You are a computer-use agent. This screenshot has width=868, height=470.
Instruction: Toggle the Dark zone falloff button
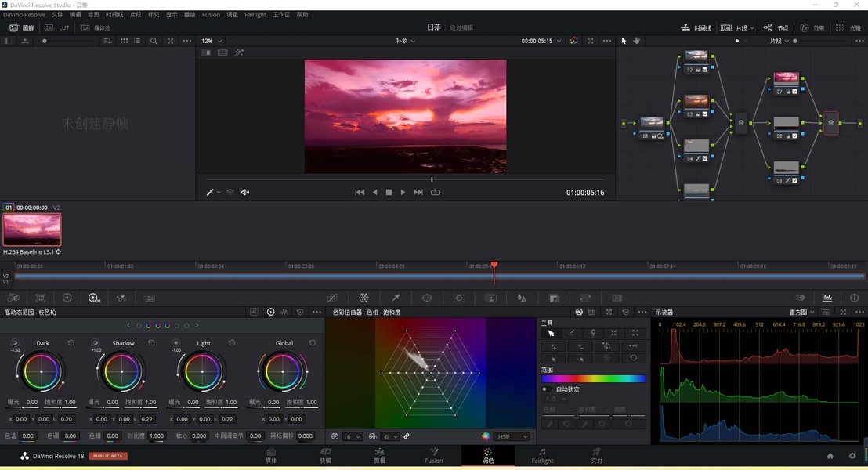[15, 343]
